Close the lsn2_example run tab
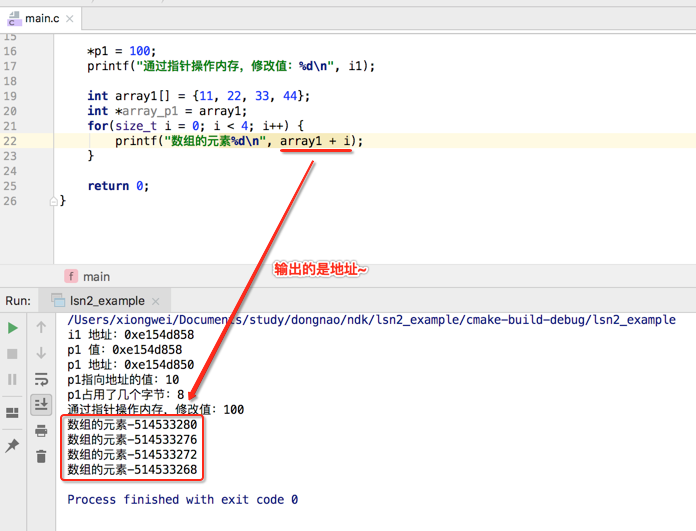 pyautogui.click(x=155, y=301)
